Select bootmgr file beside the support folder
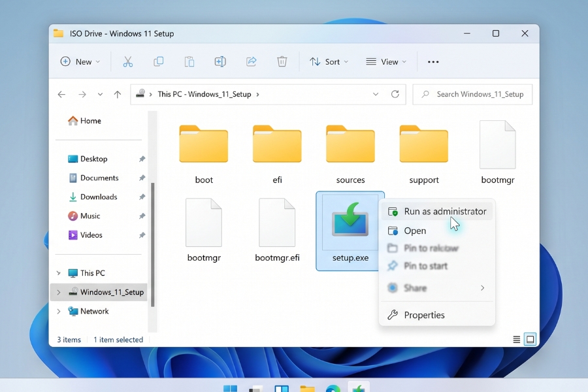Screen dimensions: 588x392 [x=498, y=152]
